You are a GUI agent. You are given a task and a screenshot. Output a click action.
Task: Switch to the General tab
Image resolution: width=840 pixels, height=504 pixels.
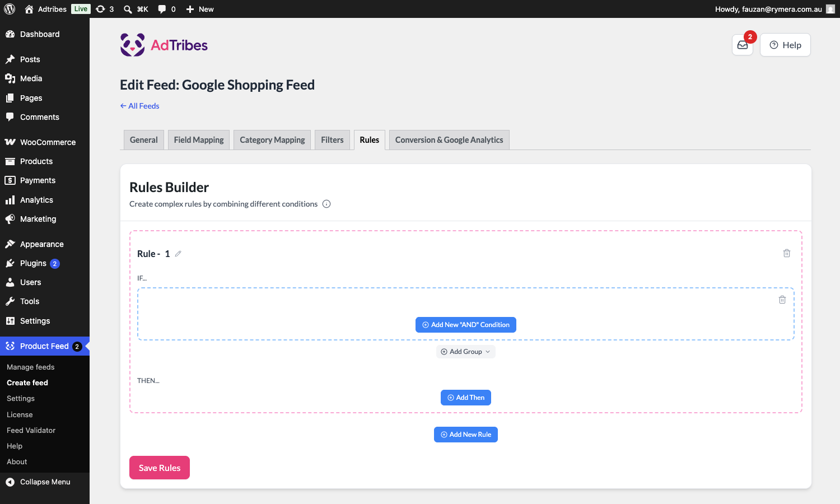coord(144,140)
